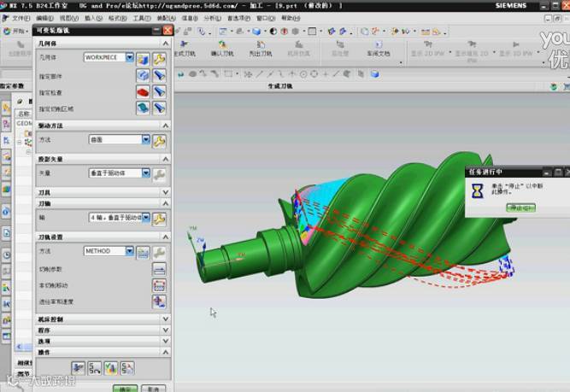The height and width of the screenshot is (392, 570).
Task: Open Cutting Parameters (切削参数) icon
Action: click(159, 269)
